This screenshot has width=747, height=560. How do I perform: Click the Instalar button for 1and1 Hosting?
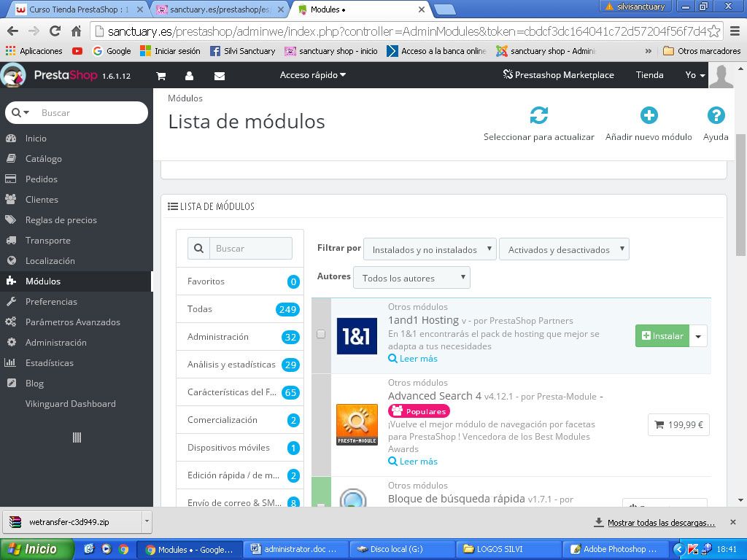click(x=662, y=336)
